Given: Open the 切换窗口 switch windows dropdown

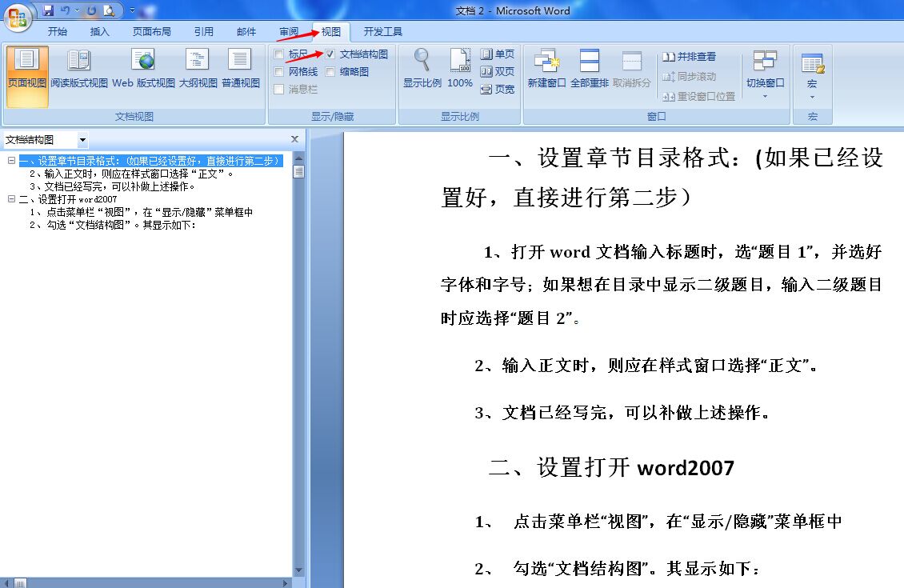Looking at the screenshot, I should pyautogui.click(x=765, y=75).
